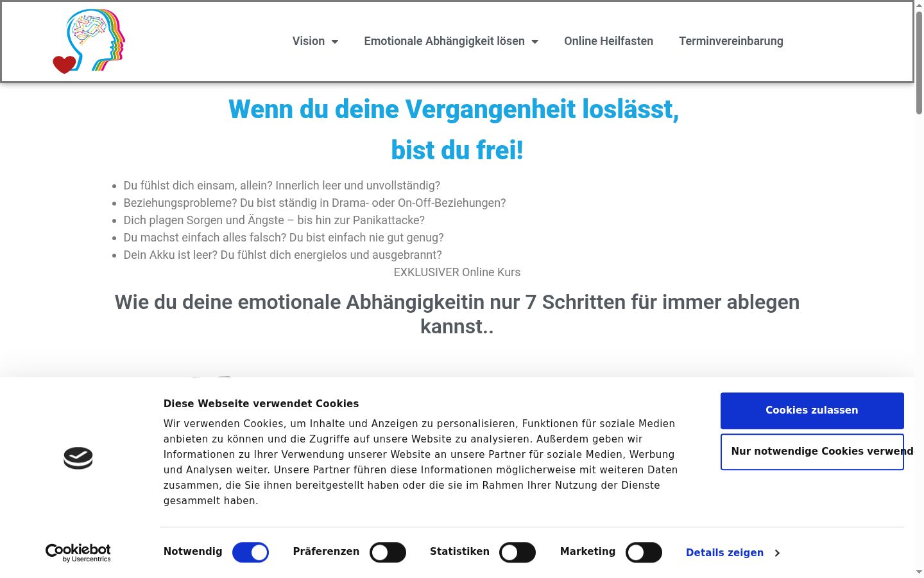Click scrollbar down arrow
The height and width of the screenshot is (578, 924).
[x=919, y=572]
